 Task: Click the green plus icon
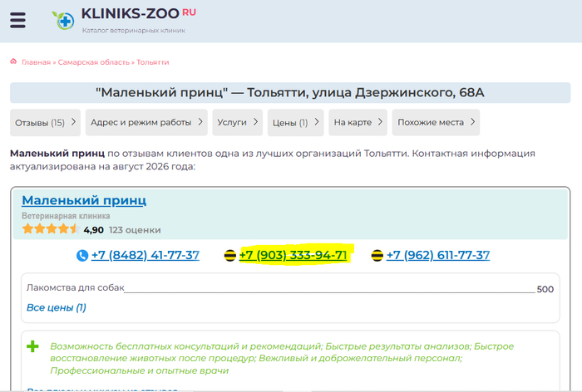tap(32, 346)
